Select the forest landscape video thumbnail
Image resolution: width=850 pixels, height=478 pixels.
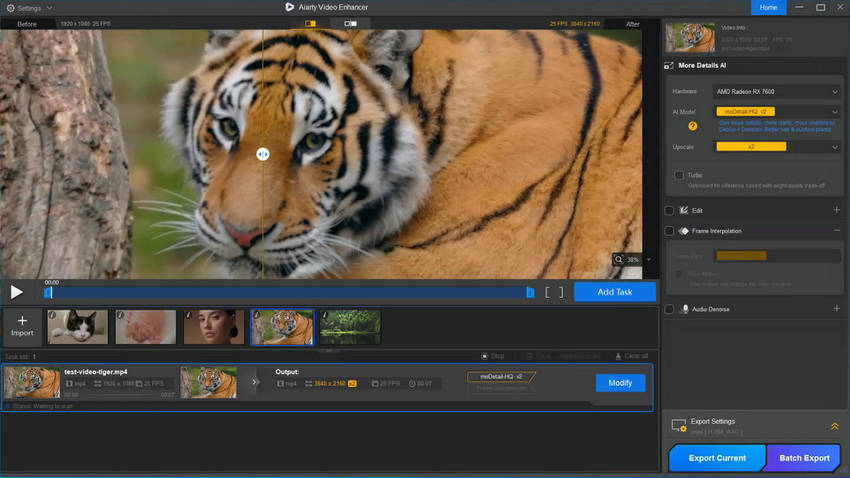click(x=351, y=327)
